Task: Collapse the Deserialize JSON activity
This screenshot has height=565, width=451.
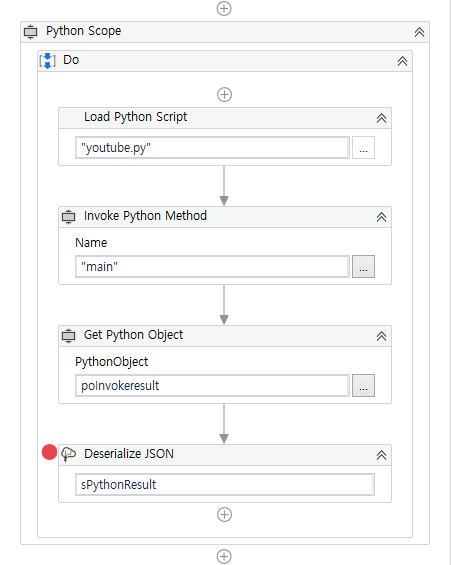Action: pyautogui.click(x=381, y=455)
